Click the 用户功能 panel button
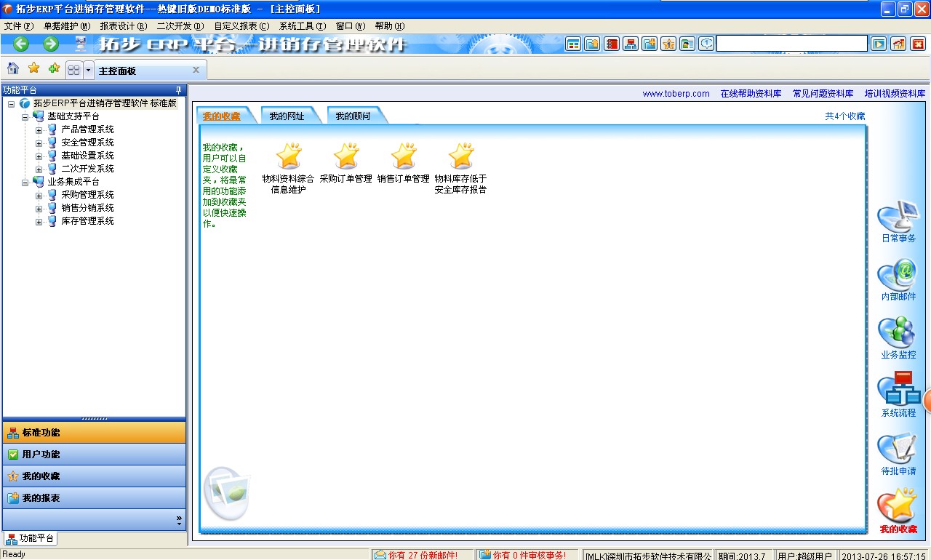The image size is (931, 560). pyautogui.click(x=95, y=455)
